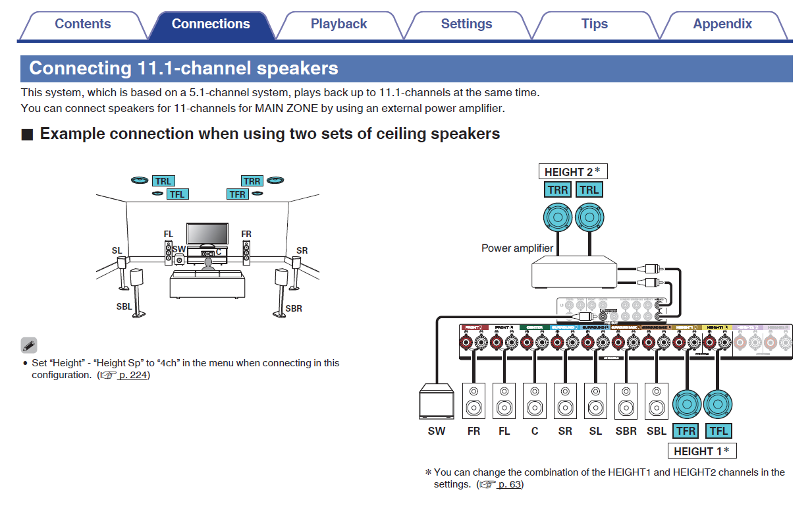Open the Contents tab
This screenshot has width=812, height=531.
point(82,24)
